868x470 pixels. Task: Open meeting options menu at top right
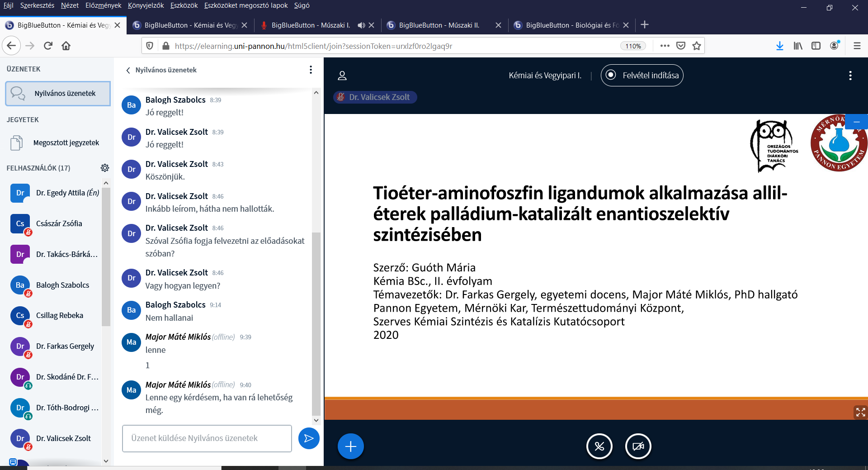click(x=850, y=76)
